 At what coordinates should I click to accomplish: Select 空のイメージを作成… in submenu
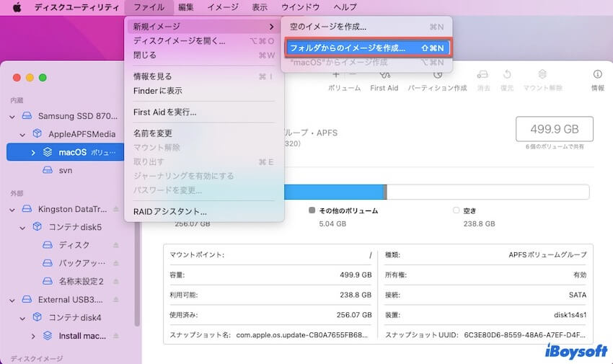[x=366, y=27]
